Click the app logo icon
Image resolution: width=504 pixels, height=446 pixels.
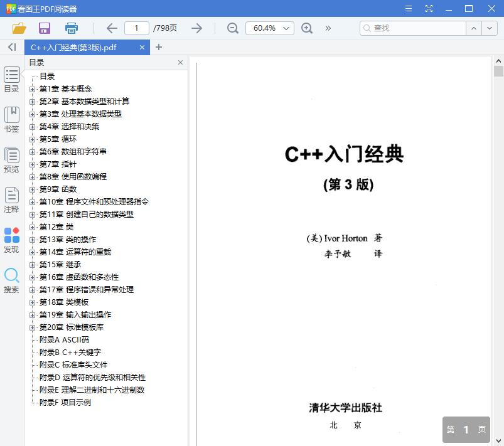point(11,9)
